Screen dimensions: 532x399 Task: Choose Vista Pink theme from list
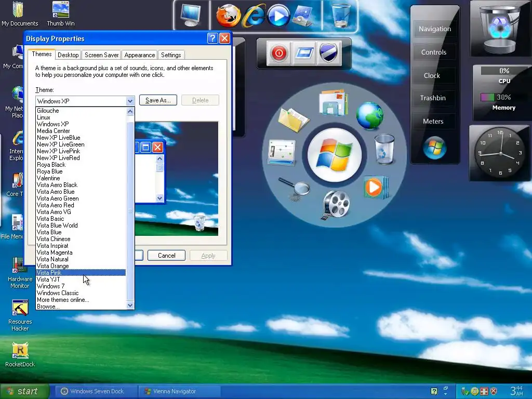click(81, 272)
